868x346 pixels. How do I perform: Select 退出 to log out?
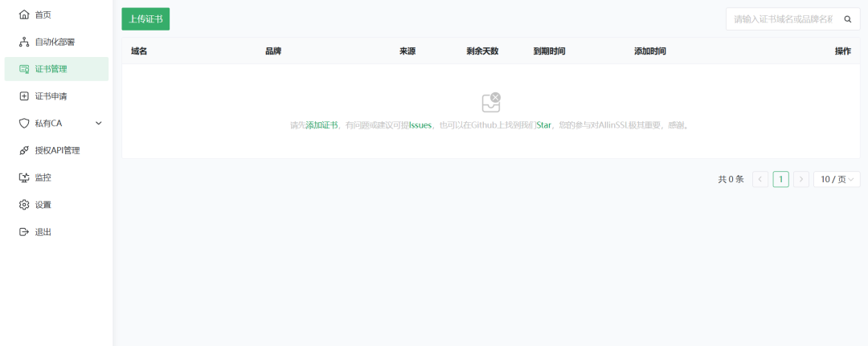[x=56, y=231]
